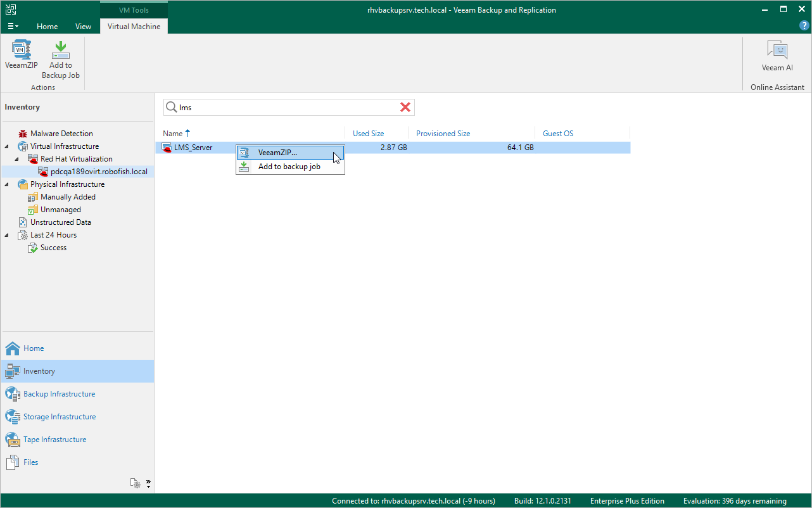The image size is (812, 508).
Task: Open the help question mark icon
Action: click(804, 25)
